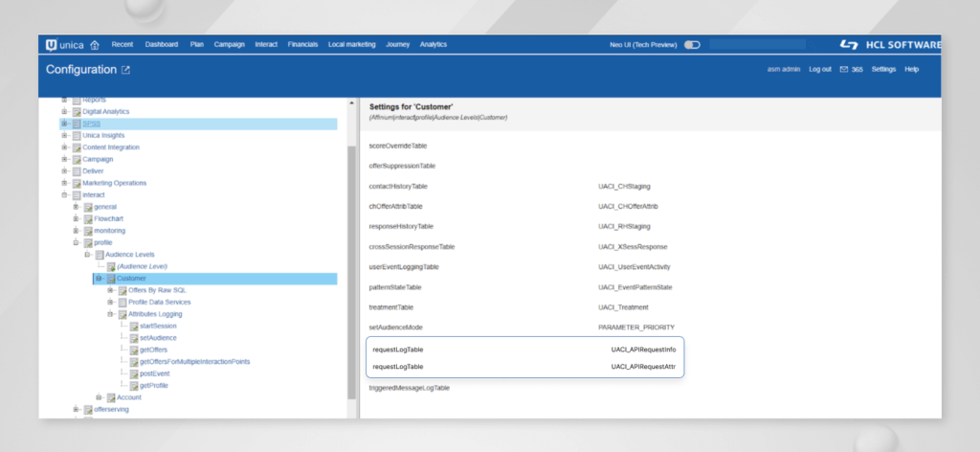Screen dimensions: 980x452
Task: Click the mail envelope icon
Action: pyautogui.click(x=843, y=70)
